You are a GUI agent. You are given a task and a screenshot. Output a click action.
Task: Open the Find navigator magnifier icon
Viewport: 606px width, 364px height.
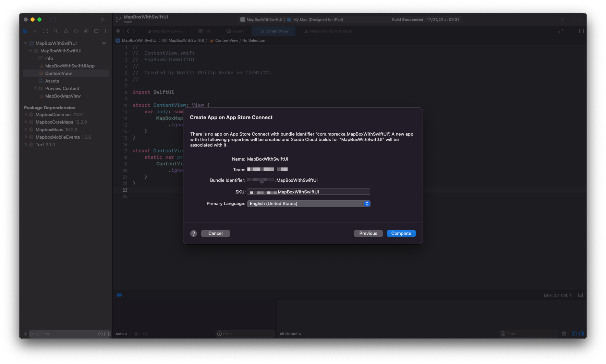point(56,31)
